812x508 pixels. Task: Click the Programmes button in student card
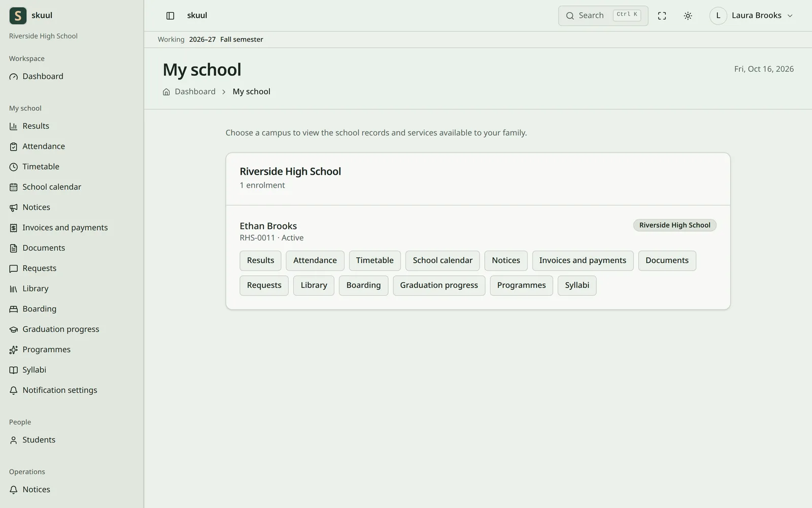(x=521, y=285)
